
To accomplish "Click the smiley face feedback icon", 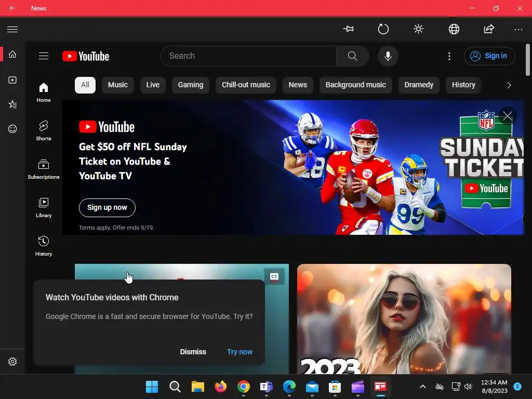I will coord(12,129).
